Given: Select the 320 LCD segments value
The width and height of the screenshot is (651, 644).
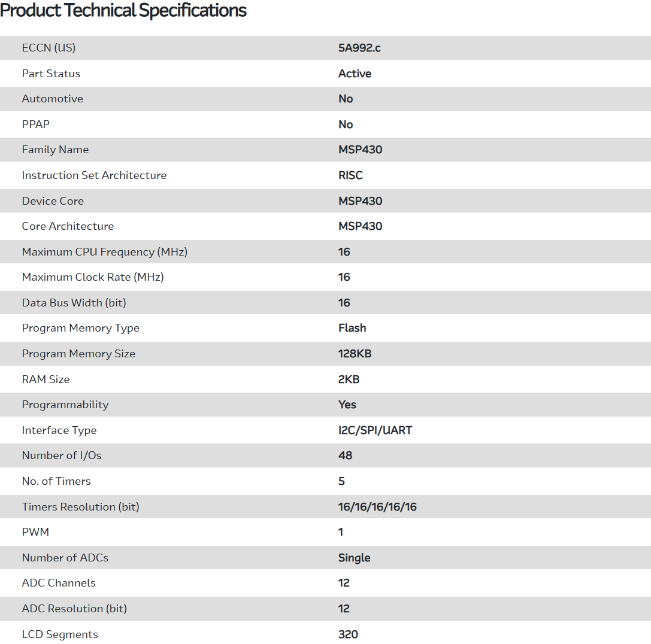Looking at the screenshot, I should (348, 634).
